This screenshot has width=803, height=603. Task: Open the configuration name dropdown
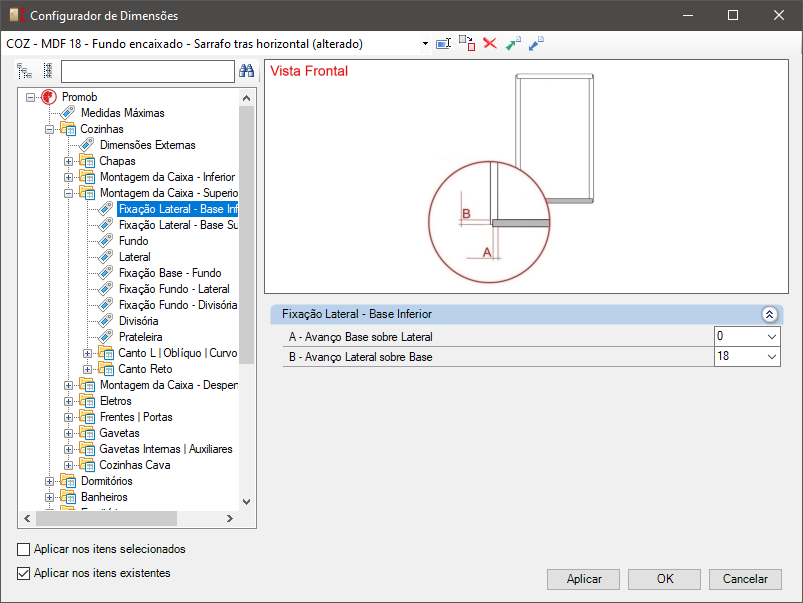pyautogui.click(x=425, y=44)
